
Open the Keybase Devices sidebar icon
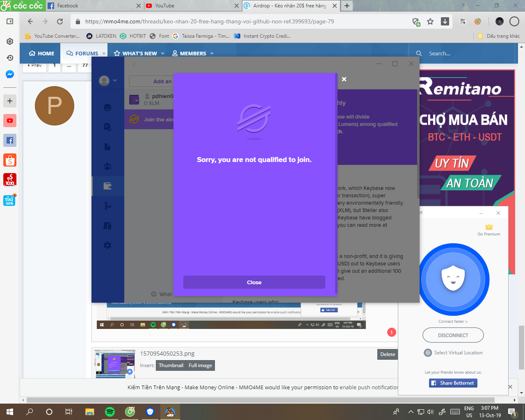107,226
